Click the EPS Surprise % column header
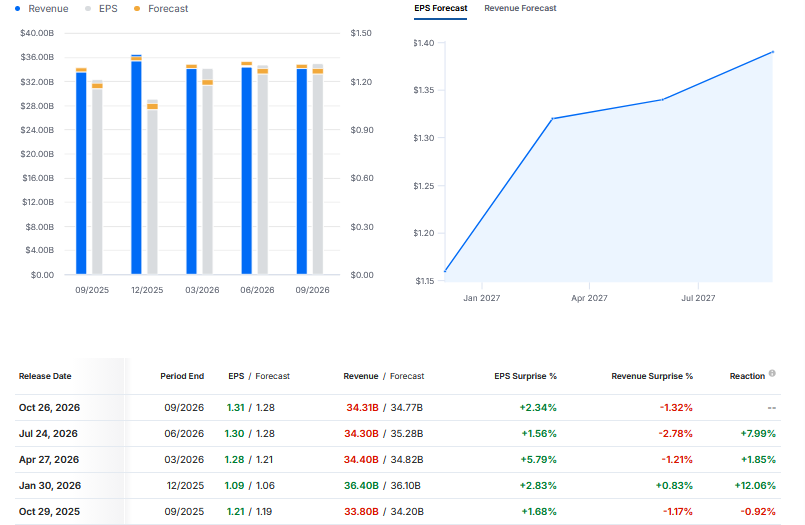This screenshot has height=525, width=805. [x=525, y=376]
